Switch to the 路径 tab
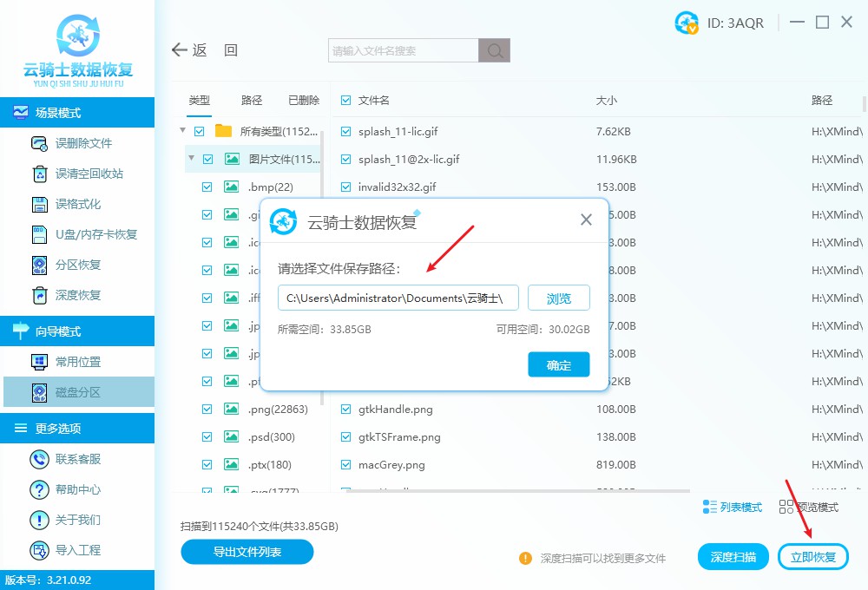 (x=251, y=100)
